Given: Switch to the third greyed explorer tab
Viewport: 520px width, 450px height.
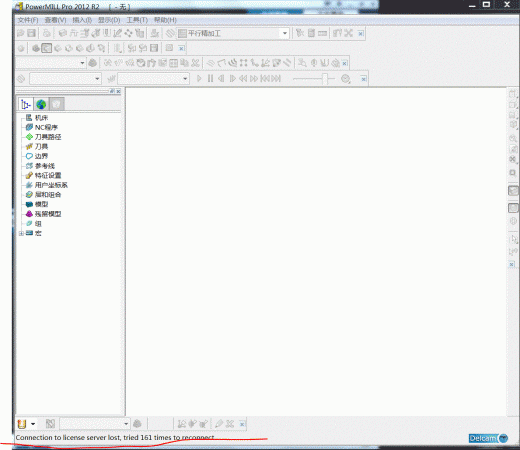Looking at the screenshot, I should pyautogui.click(x=56, y=104).
